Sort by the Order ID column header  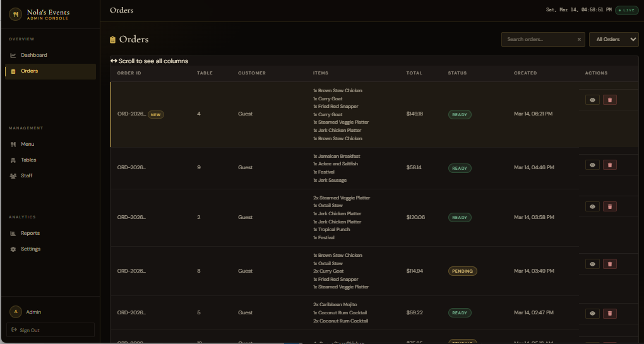click(129, 73)
